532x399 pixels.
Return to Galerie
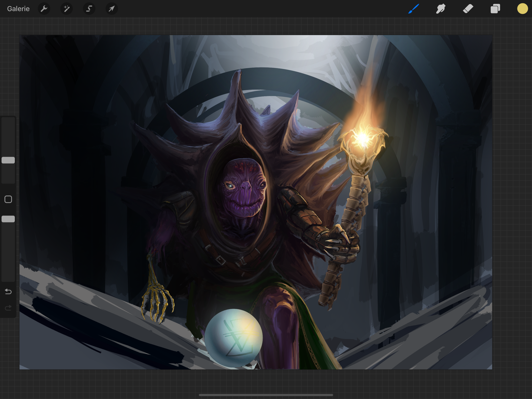(x=18, y=9)
